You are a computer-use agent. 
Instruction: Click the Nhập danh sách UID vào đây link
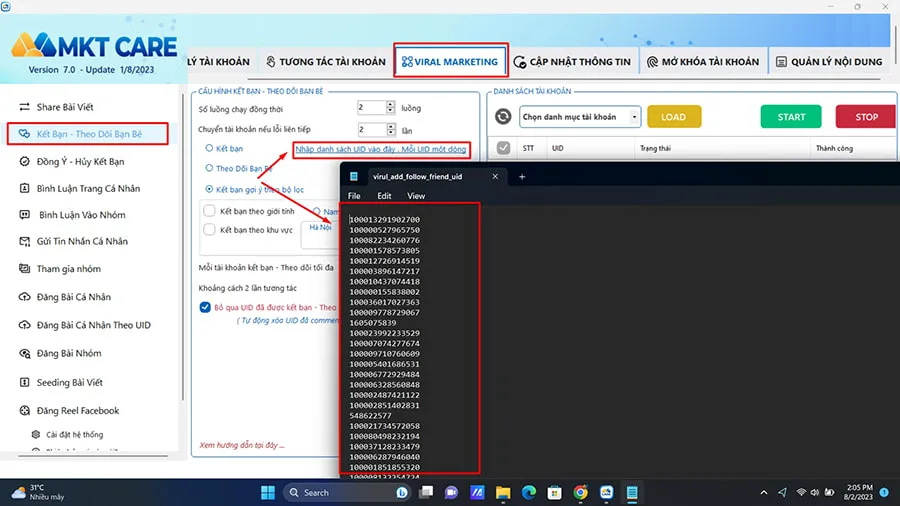point(380,149)
